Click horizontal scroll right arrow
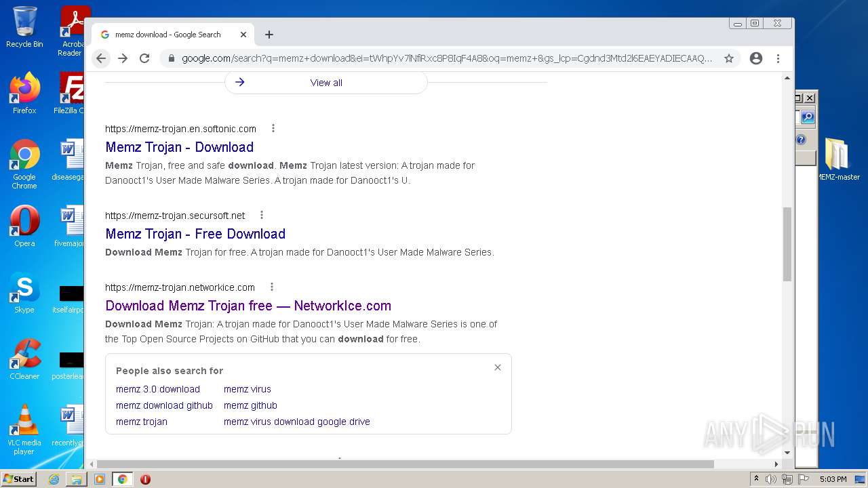868x488 pixels. [x=776, y=464]
